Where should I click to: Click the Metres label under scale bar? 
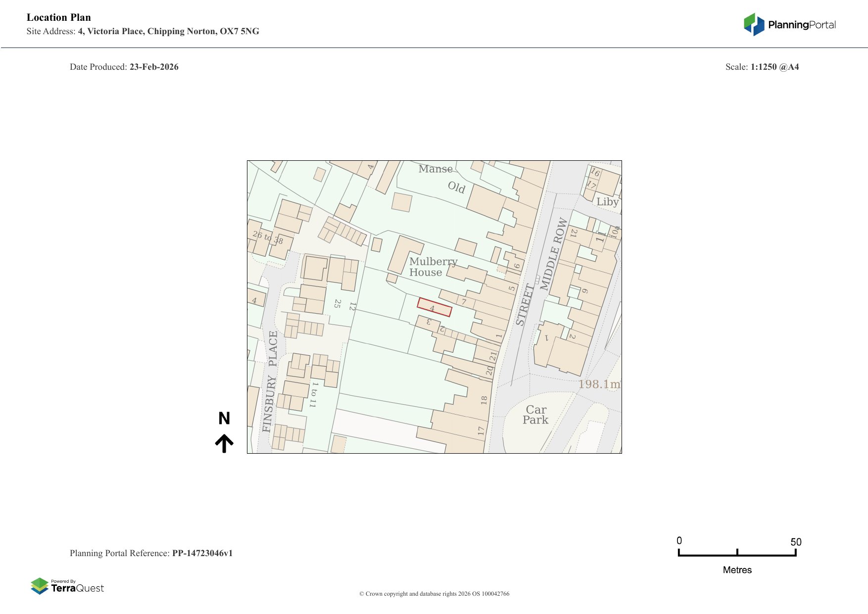pyautogui.click(x=737, y=570)
